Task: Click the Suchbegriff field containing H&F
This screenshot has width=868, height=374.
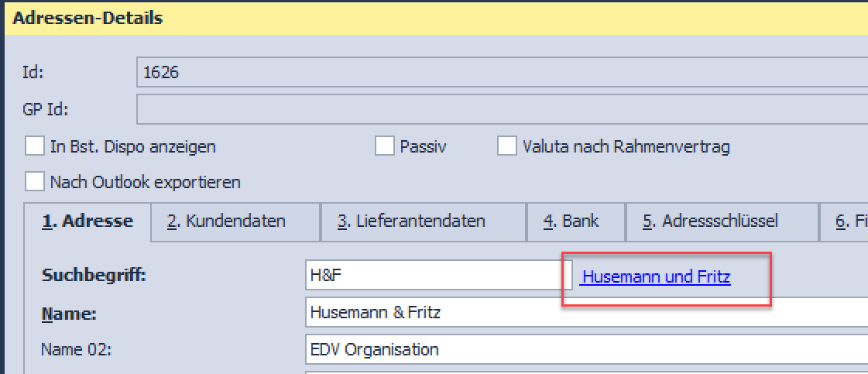Action: click(x=438, y=275)
